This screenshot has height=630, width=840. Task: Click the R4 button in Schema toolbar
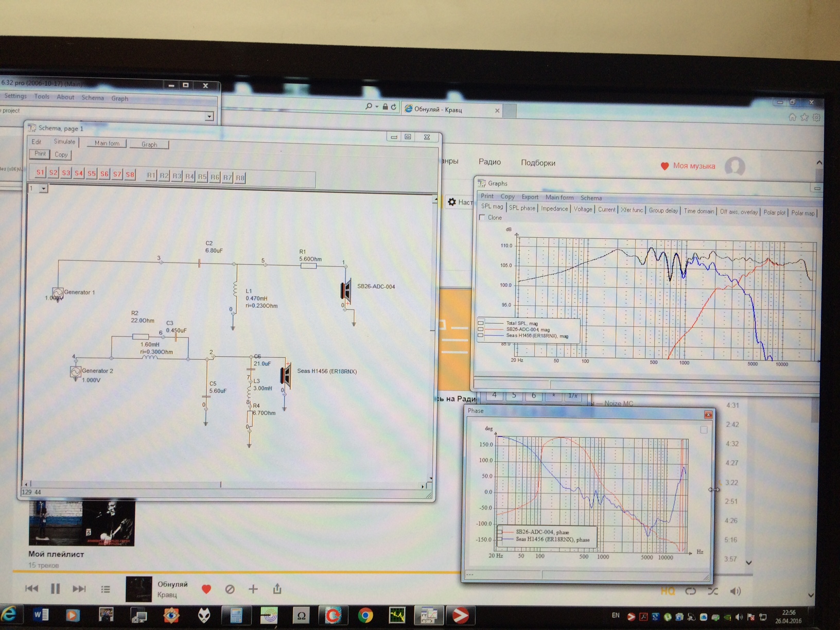point(189,177)
